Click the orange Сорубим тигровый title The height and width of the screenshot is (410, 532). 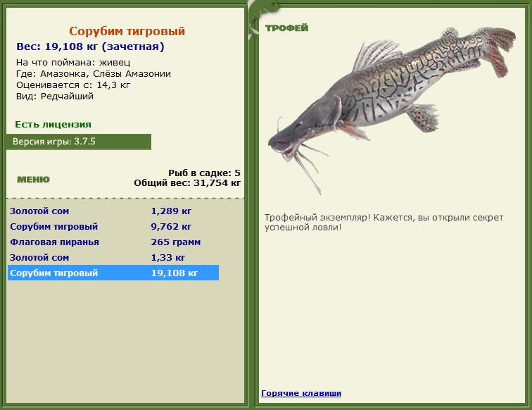click(x=127, y=31)
